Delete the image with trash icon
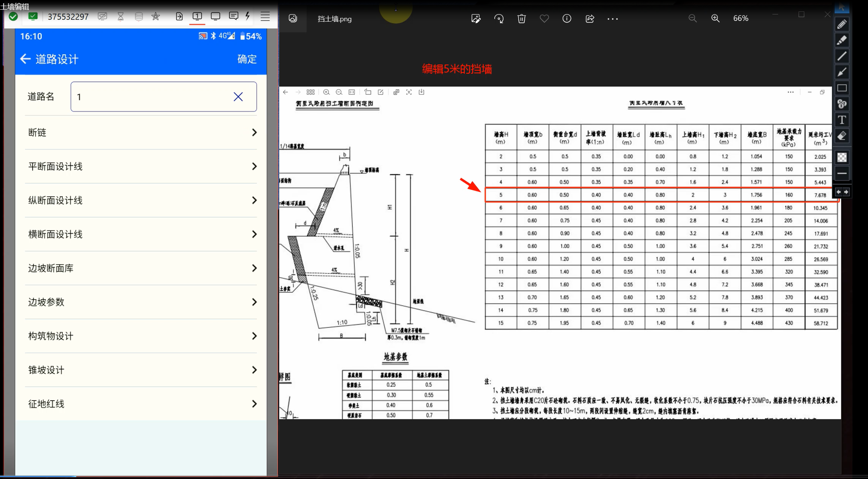Viewport: 868px width, 479px height. (x=522, y=19)
